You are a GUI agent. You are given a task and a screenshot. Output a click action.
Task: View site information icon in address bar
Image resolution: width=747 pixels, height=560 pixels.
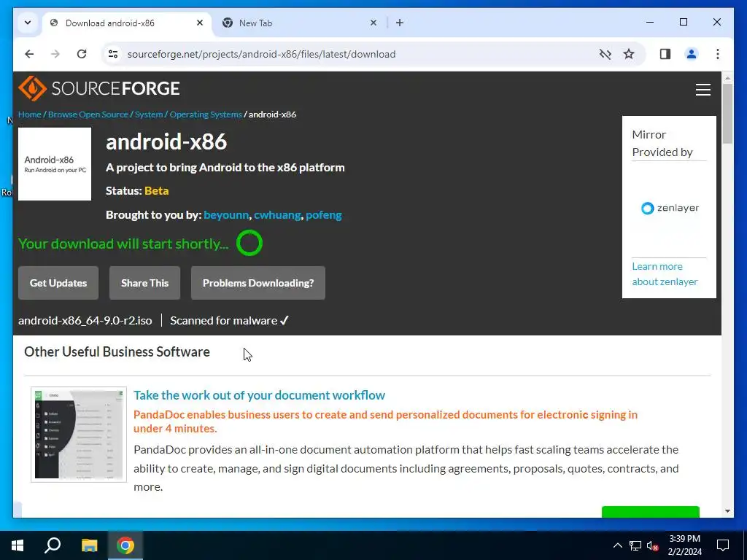point(113,54)
